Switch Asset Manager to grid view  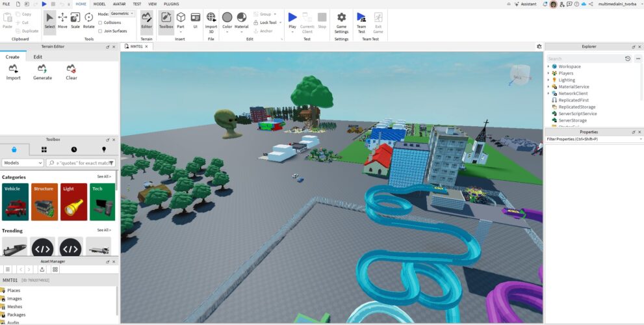click(x=55, y=270)
